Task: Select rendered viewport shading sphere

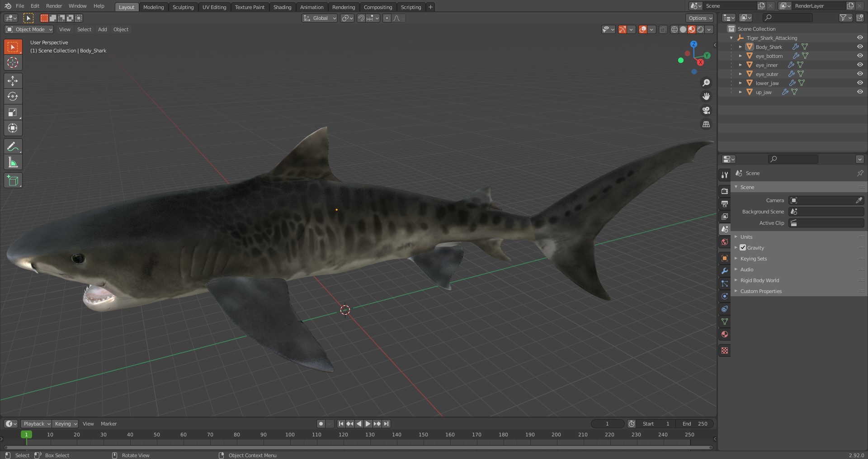Action: 700,29
